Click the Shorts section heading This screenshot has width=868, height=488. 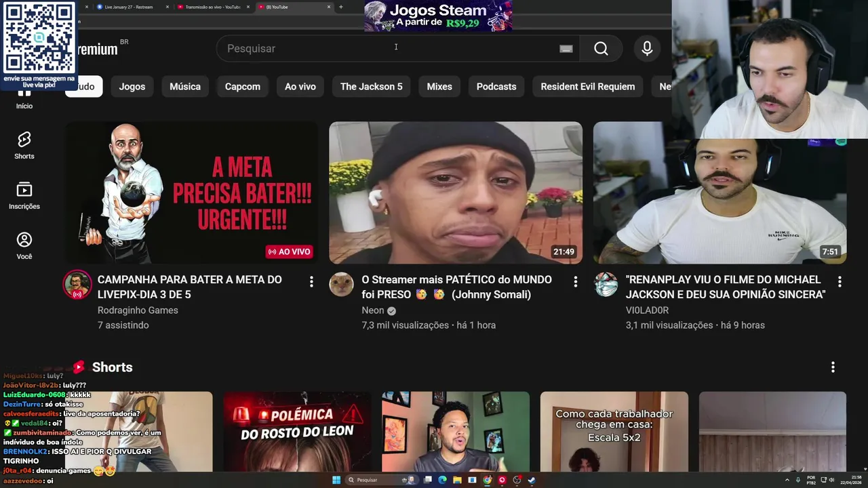click(112, 367)
